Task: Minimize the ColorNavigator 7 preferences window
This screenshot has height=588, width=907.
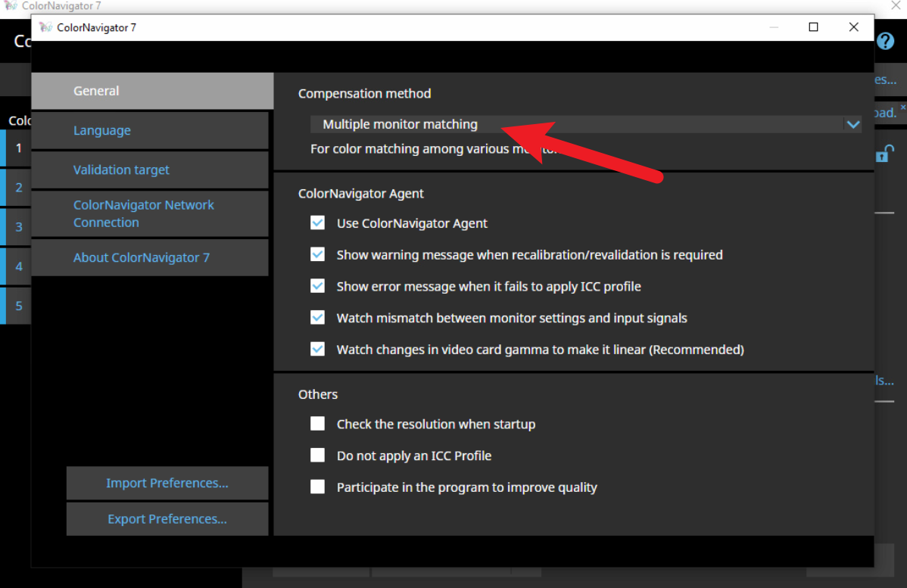Action: click(x=773, y=27)
